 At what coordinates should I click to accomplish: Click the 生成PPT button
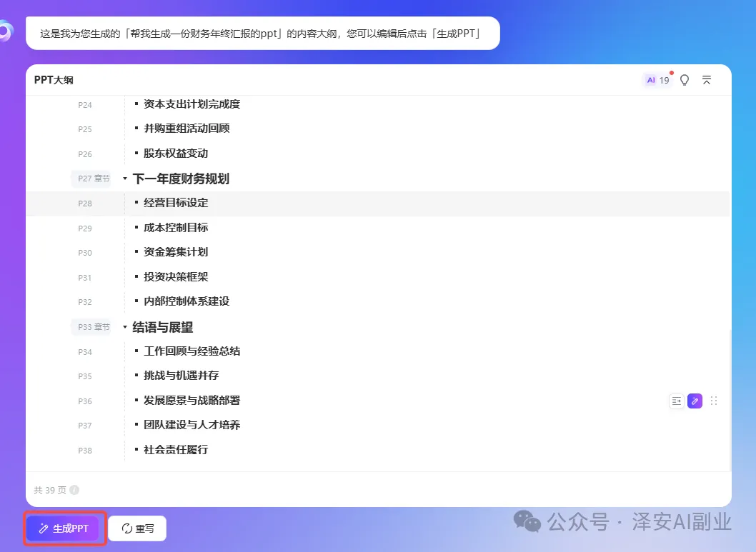click(63, 528)
